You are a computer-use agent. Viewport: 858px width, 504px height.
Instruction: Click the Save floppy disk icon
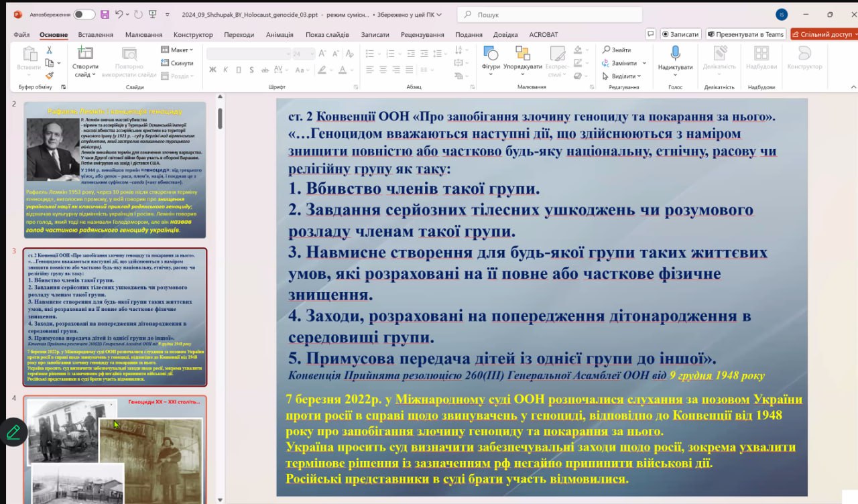coord(105,14)
